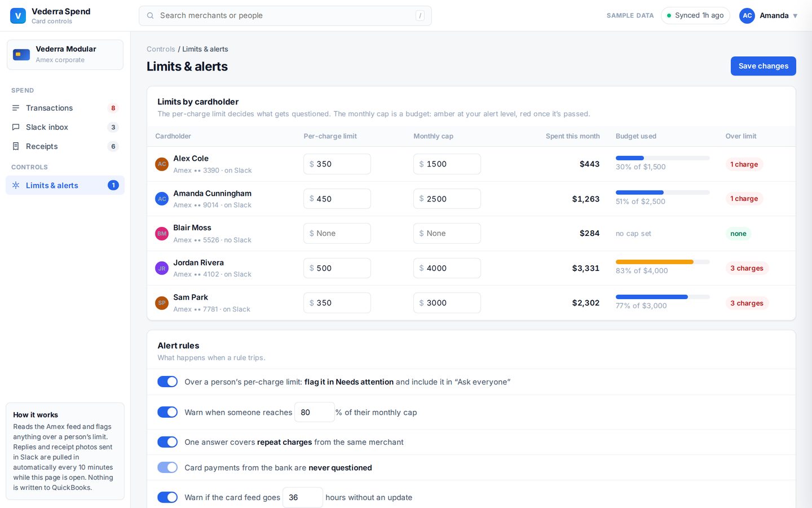Toggle the monthly cap warning rule
812x508 pixels.
click(167, 412)
